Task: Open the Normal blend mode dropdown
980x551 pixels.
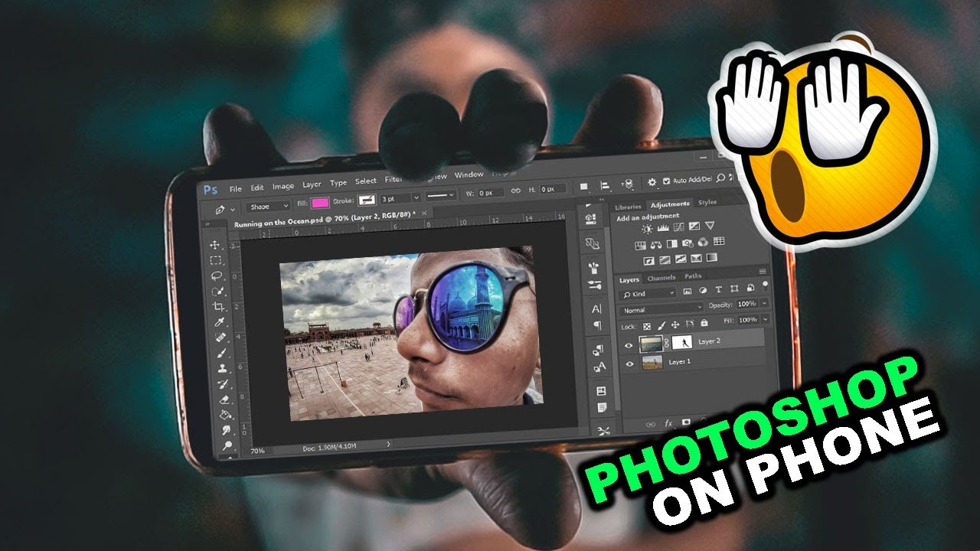Action: tap(661, 310)
